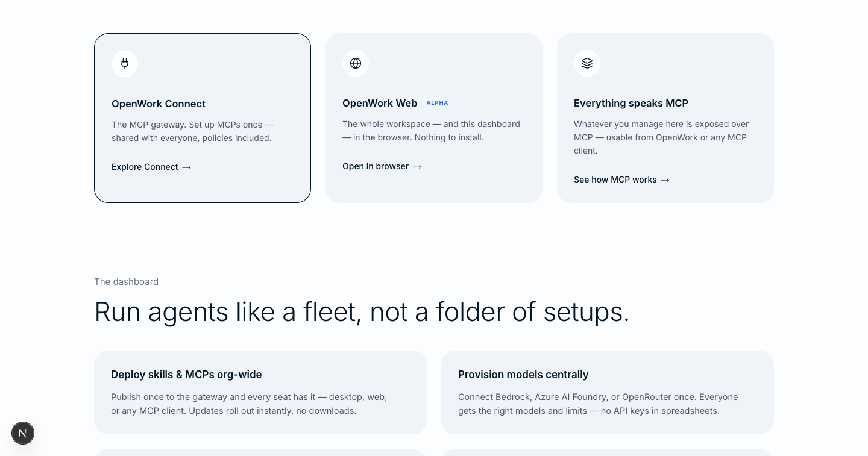
Task: Click the layers icon on Everything speaks MCP card
Action: click(587, 63)
